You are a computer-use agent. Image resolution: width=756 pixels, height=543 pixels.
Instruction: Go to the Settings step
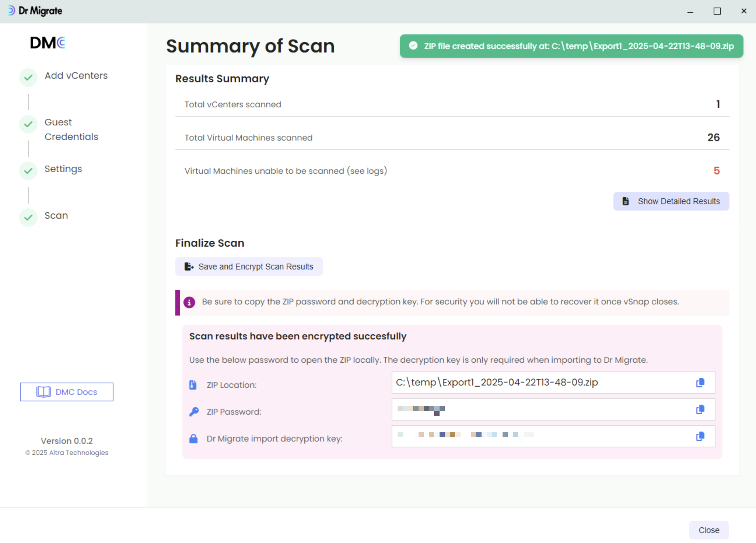click(63, 169)
